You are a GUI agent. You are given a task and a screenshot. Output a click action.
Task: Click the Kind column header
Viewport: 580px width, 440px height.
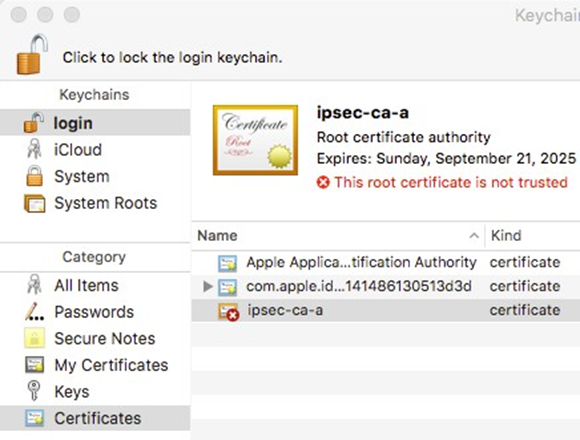click(533, 236)
